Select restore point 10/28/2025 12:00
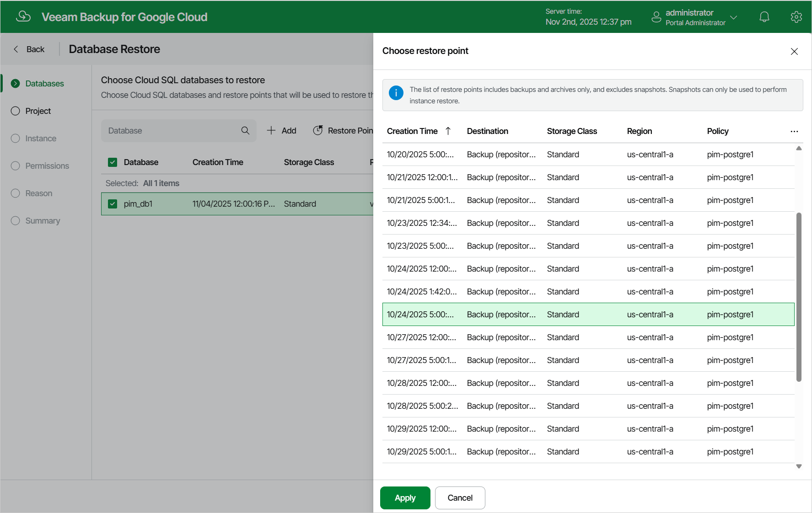 588,383
